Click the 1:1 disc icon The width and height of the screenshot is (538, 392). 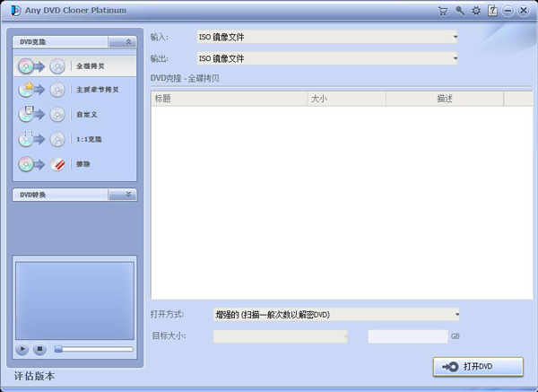(26, 139)
